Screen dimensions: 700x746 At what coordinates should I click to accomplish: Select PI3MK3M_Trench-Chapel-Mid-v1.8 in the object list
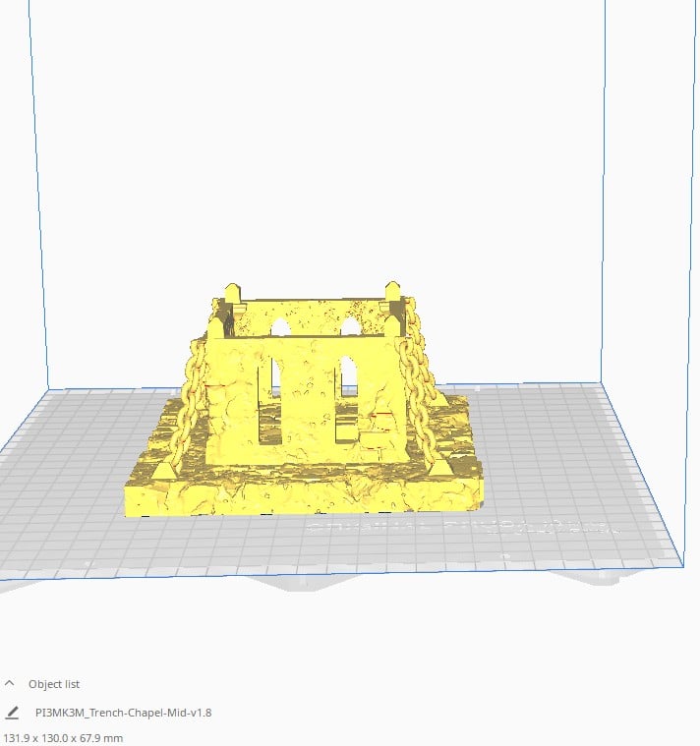coord(123,713)
